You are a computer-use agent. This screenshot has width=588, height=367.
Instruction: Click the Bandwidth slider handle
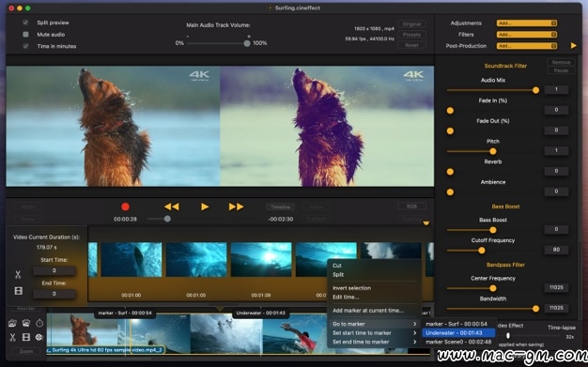coord(536,309)
